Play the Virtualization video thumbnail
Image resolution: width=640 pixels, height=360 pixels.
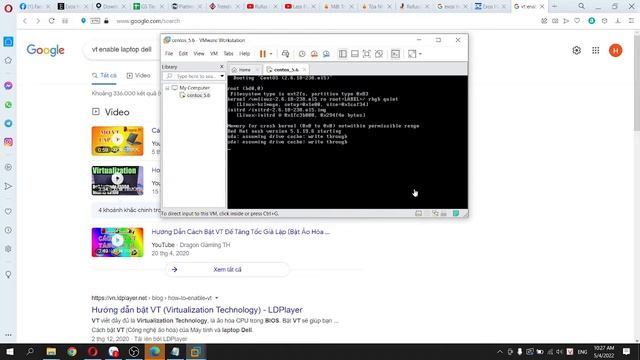(x=118, y=180)
